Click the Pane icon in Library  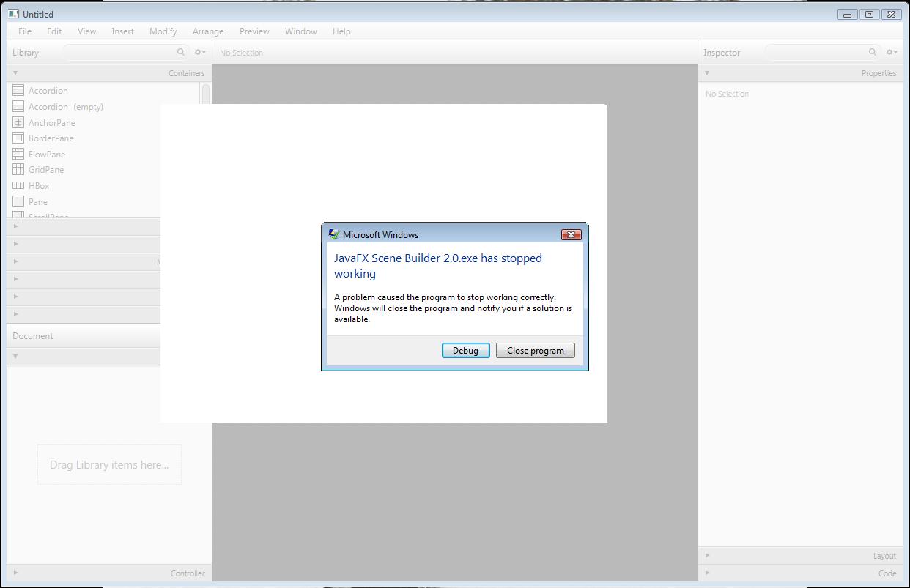(18, 201)
